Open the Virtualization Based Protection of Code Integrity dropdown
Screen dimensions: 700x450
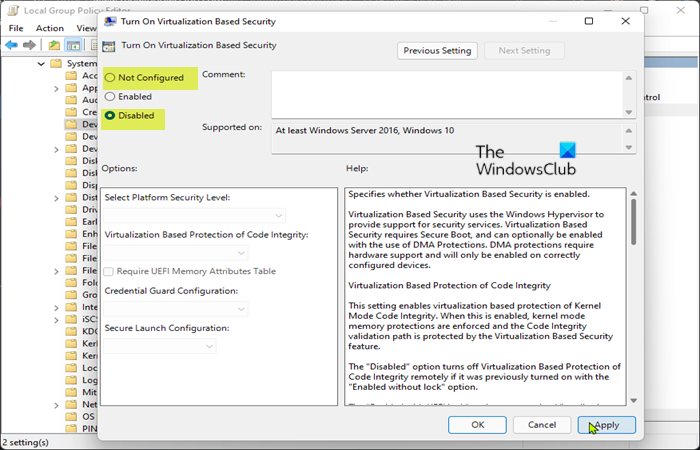[176, 253]
